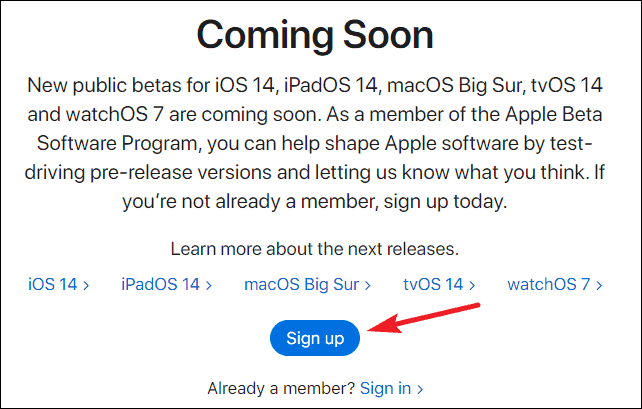Click the chevron after iPadOS 14
This screenshot has height=409, width=642.
point(209,285)
